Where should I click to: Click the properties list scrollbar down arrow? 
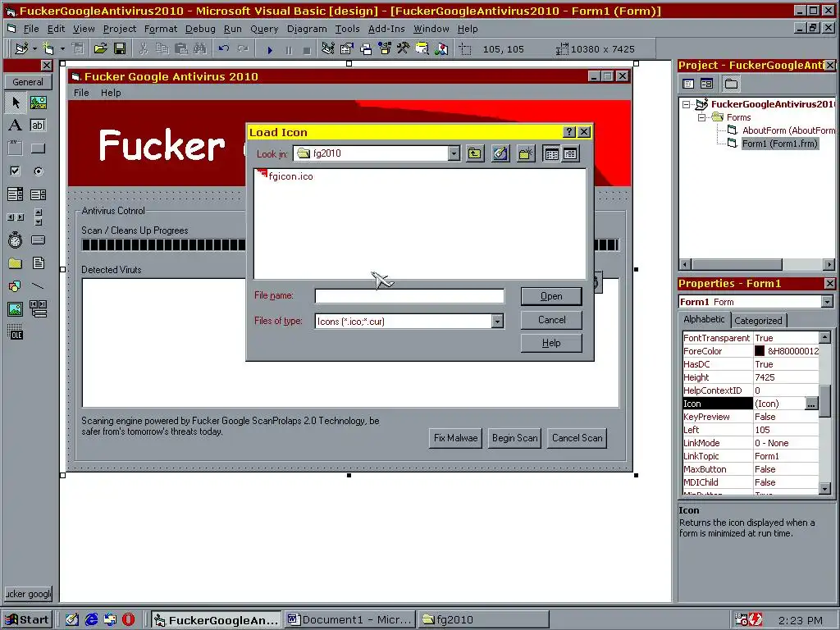[x=825, y=489]
